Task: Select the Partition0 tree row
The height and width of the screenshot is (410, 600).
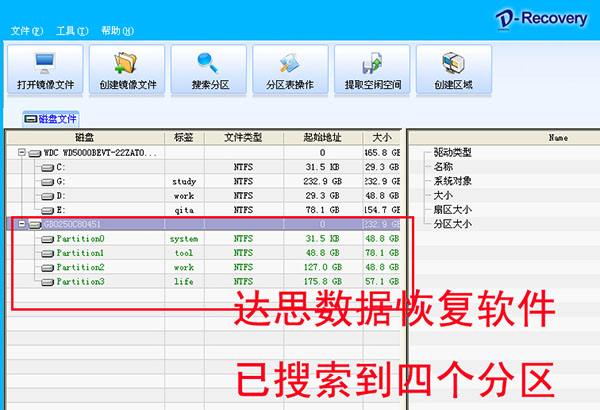Action: [x=204, y=238]
